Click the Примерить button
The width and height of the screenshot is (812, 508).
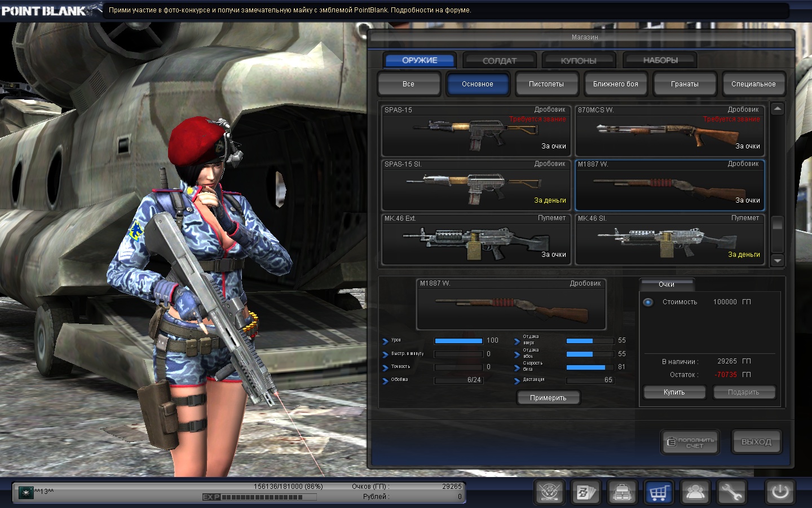click(x=548, y=398)
